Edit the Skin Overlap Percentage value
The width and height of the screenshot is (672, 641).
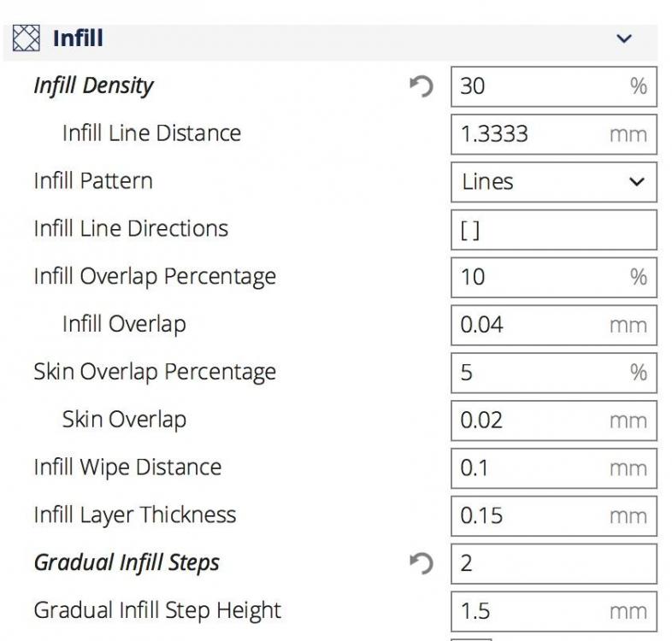[539, 373]
